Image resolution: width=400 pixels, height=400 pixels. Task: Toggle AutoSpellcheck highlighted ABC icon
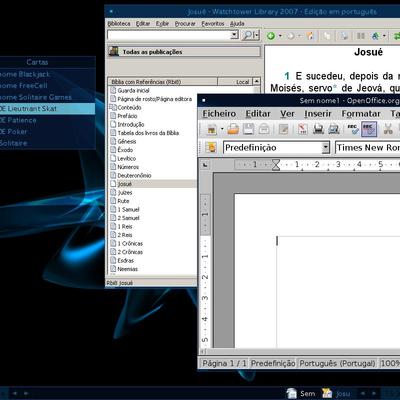369,129
